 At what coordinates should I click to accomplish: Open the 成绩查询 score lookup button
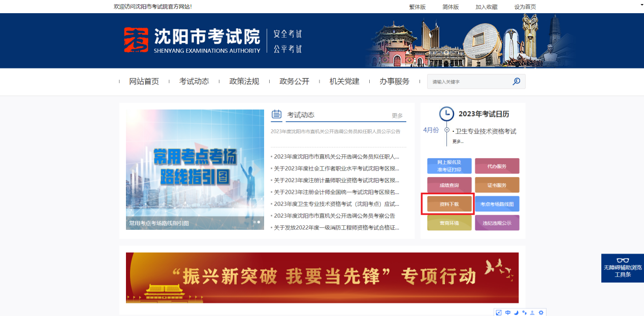pos(449,185)
